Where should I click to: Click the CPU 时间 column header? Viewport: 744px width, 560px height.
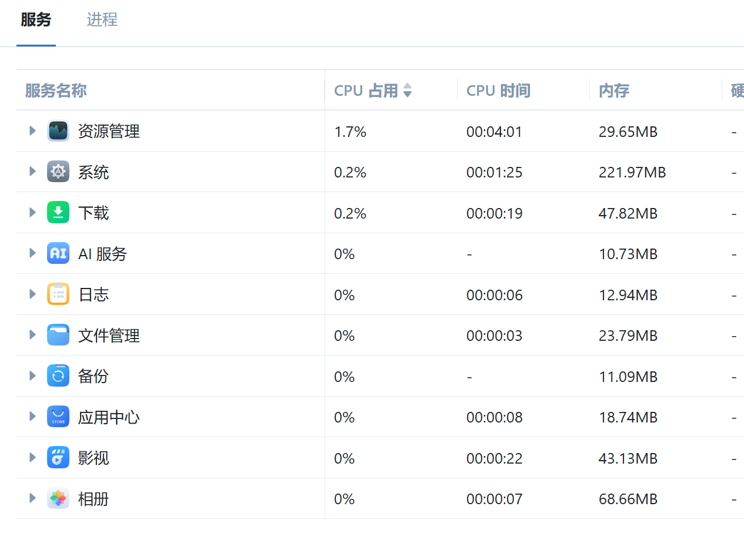[498, 90]
